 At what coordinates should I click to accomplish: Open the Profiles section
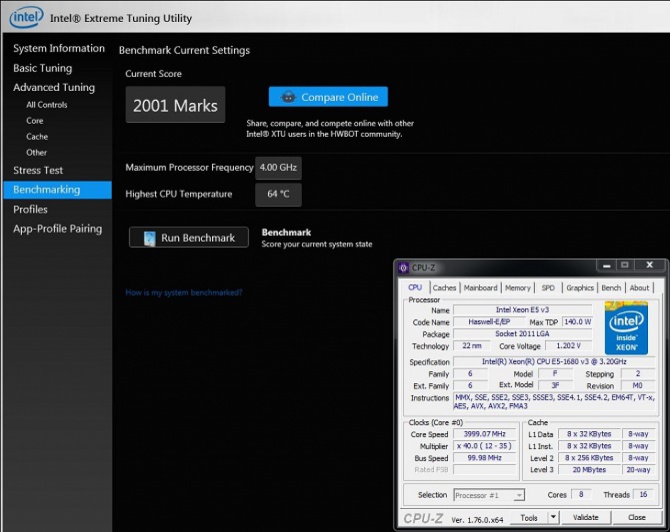pyautogui.click(x=30, y=209)
